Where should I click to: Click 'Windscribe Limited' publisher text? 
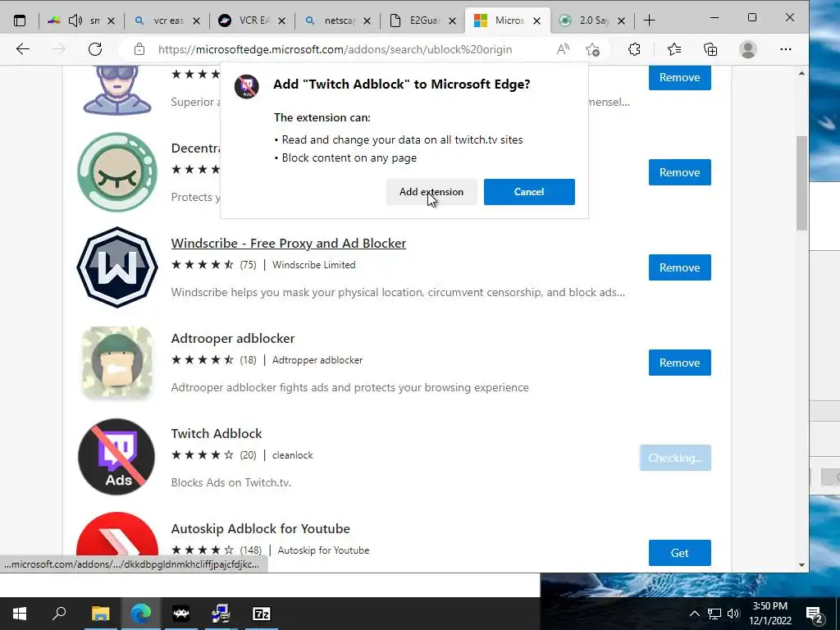tap(314, 265)
